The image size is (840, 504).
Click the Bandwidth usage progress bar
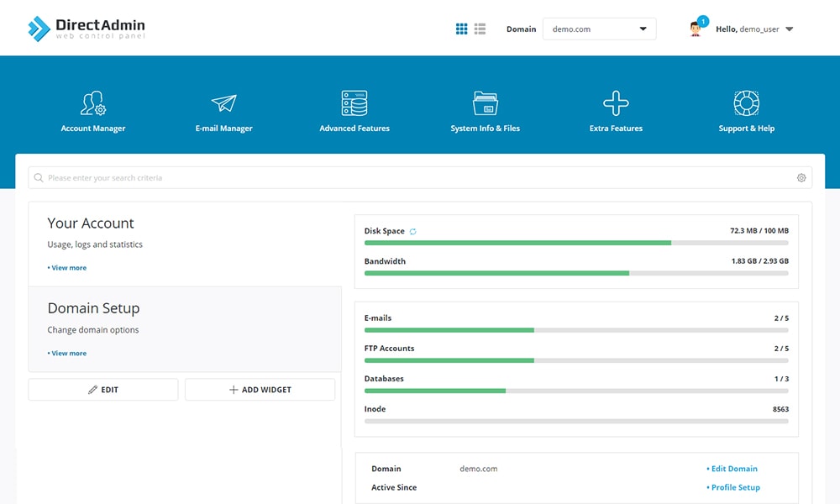pyautogui.click(x=575, y=273)
